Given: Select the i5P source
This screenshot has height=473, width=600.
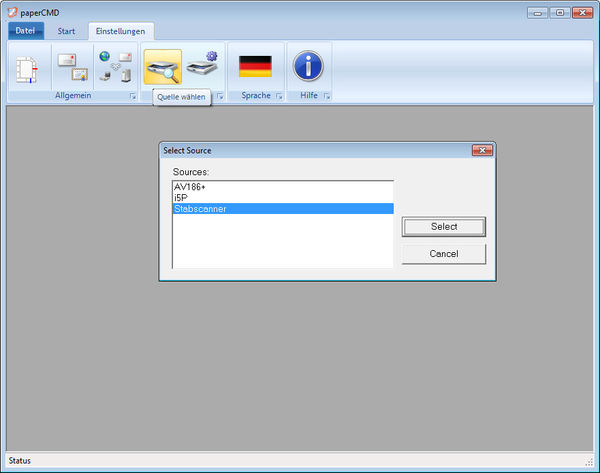Looking at the screenshot, I should 283,198.
